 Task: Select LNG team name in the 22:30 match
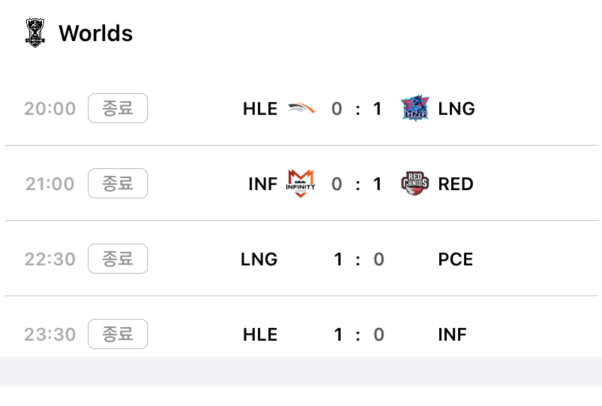pos(259,260)
